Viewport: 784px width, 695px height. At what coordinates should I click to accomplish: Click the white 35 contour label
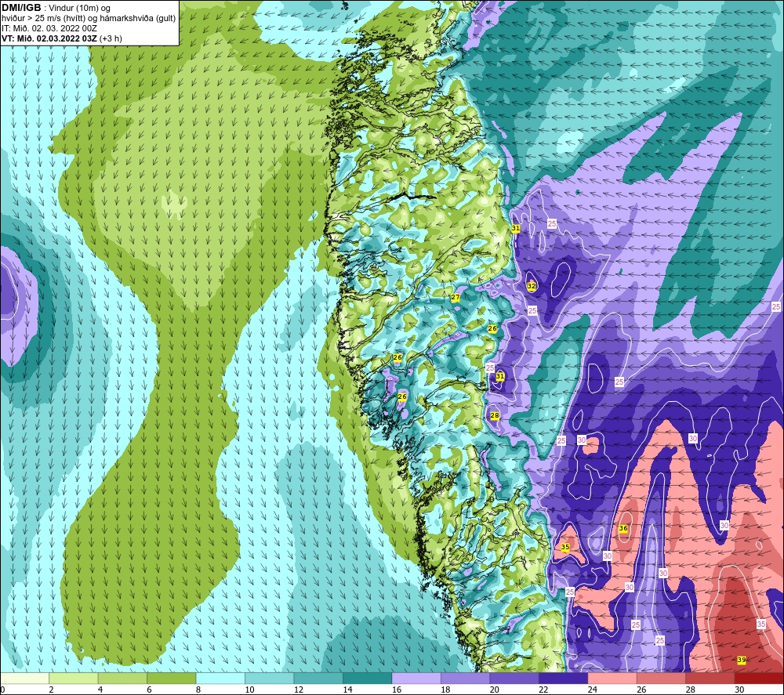[x=761, y=624]
